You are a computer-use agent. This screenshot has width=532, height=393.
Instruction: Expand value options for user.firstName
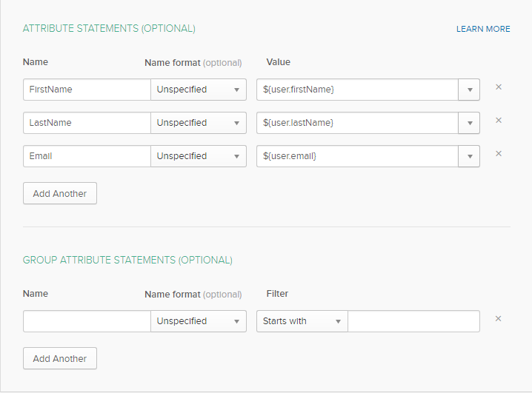pyautogui.click(x=469, y=90)
